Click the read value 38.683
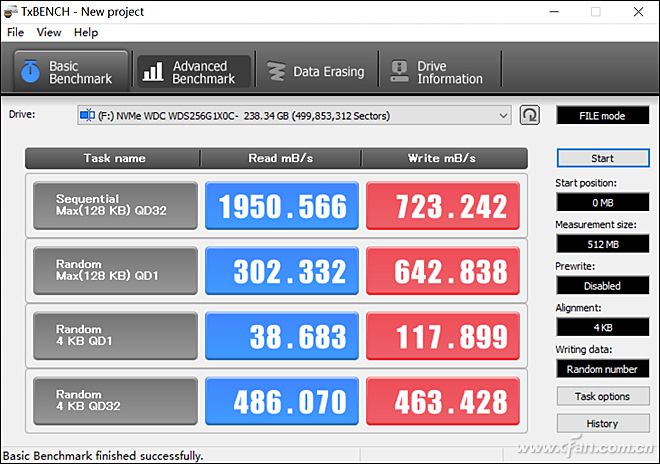This screenshot has width=660, height=464. tap(282, 336)
